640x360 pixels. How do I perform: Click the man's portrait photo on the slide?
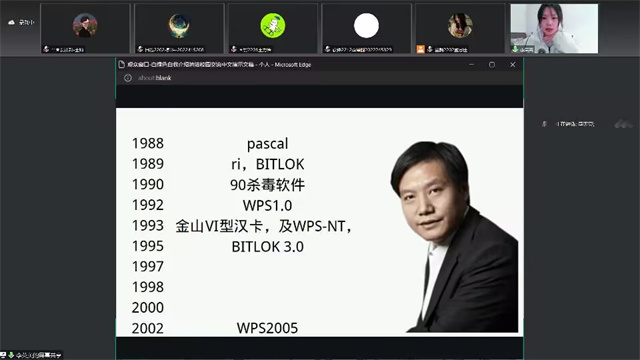(454, 237)
